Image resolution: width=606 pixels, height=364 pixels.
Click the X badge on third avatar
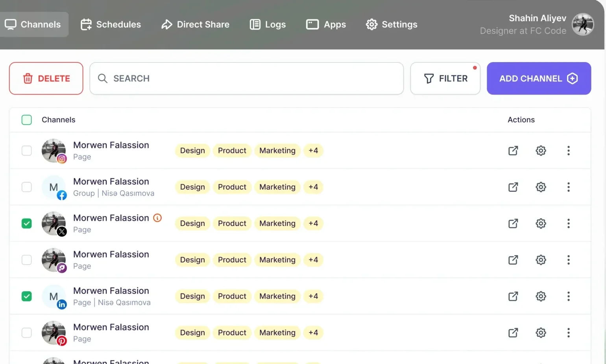pyautogui.click(x=62, y=232)
